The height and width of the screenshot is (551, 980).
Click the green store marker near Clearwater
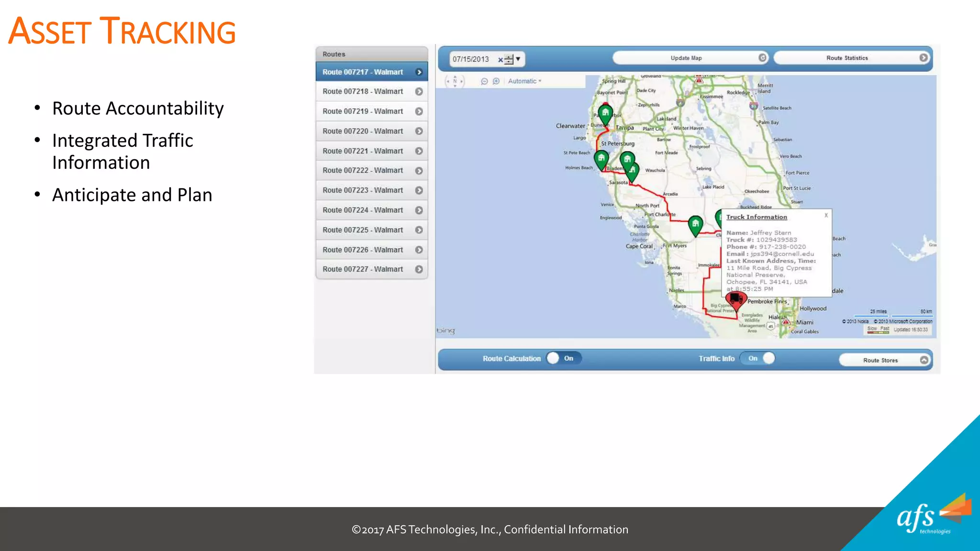click(605, 114)
